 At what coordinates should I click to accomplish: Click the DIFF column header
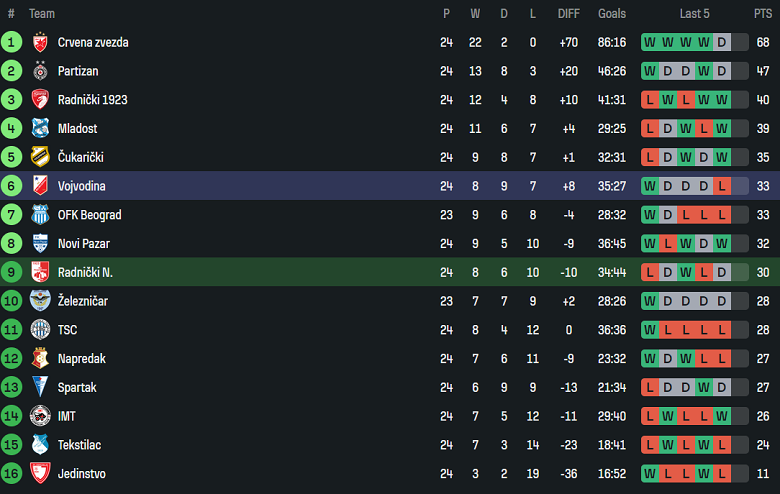(x=568, y=14)
